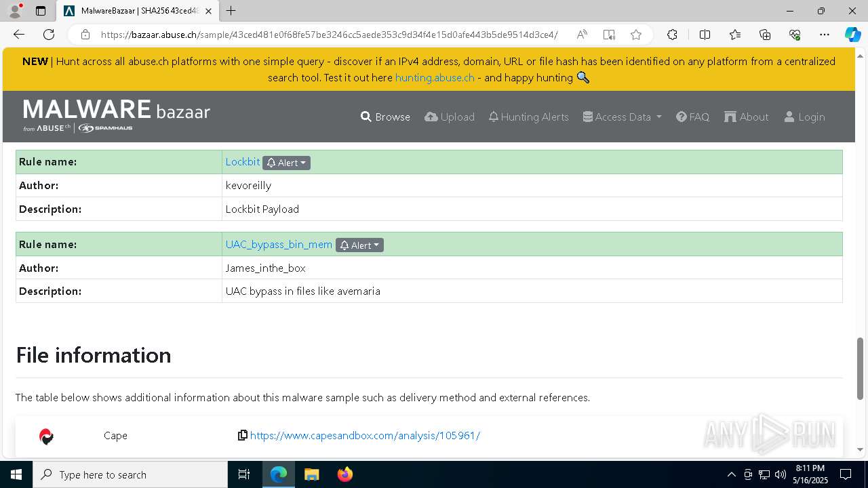Open the Upload menu item

pos(450,117)
